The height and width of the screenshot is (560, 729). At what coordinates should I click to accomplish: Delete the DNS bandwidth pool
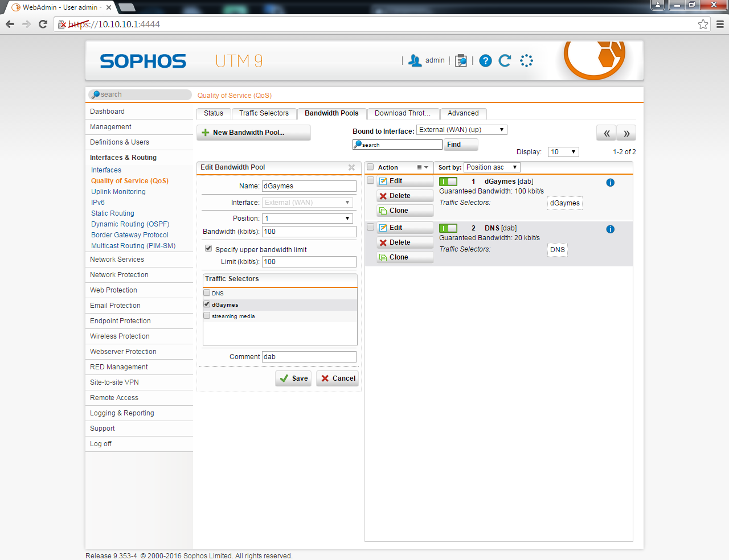click(x=405, y=242)
